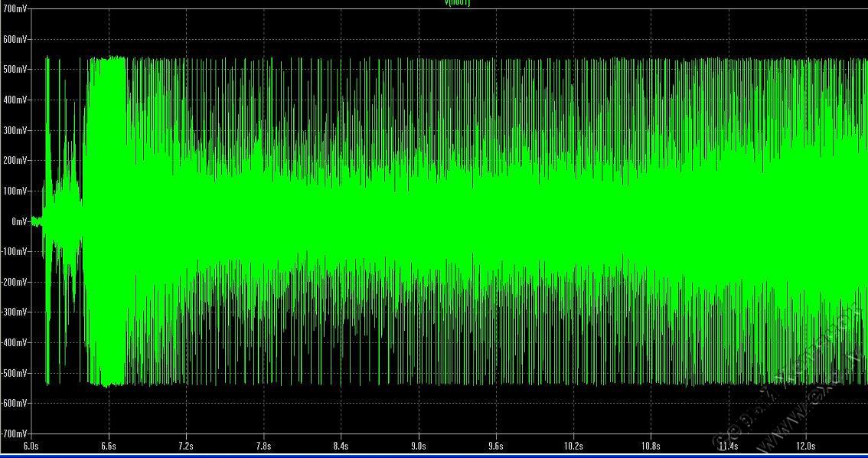Click the 10.8s time axis label
Viewport: 868px width, 458px height.
pyautogui.click(x=651, y=445)
